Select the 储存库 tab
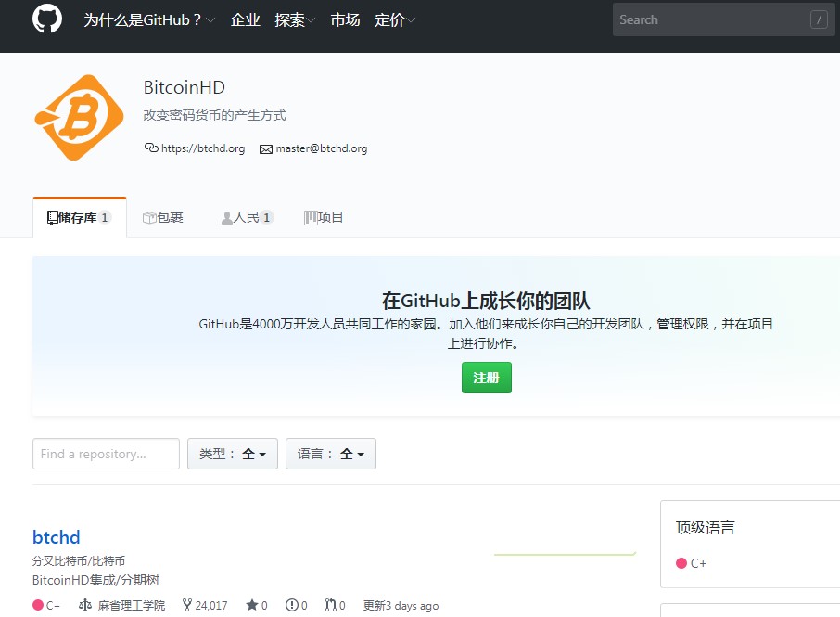Screen dimensions: 840x617 pos(80,217)
